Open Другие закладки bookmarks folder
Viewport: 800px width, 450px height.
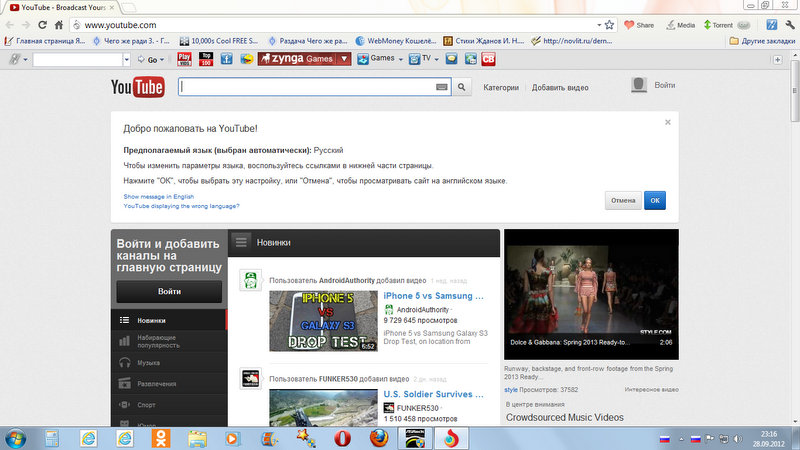coord(762,41)
